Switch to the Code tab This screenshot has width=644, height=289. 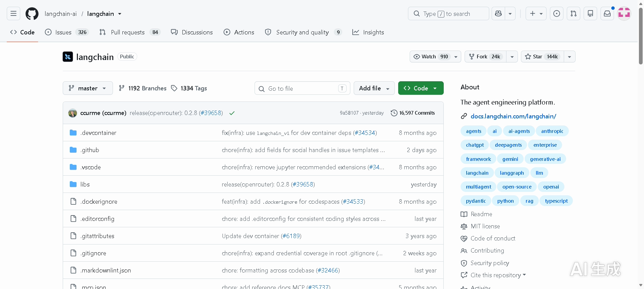22,32
